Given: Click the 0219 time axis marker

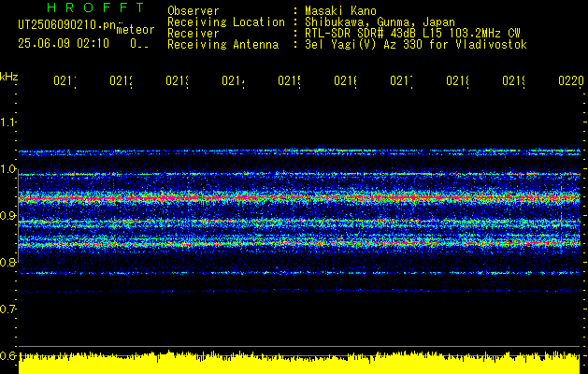Looking at the screenshot, I should [513, 80].
